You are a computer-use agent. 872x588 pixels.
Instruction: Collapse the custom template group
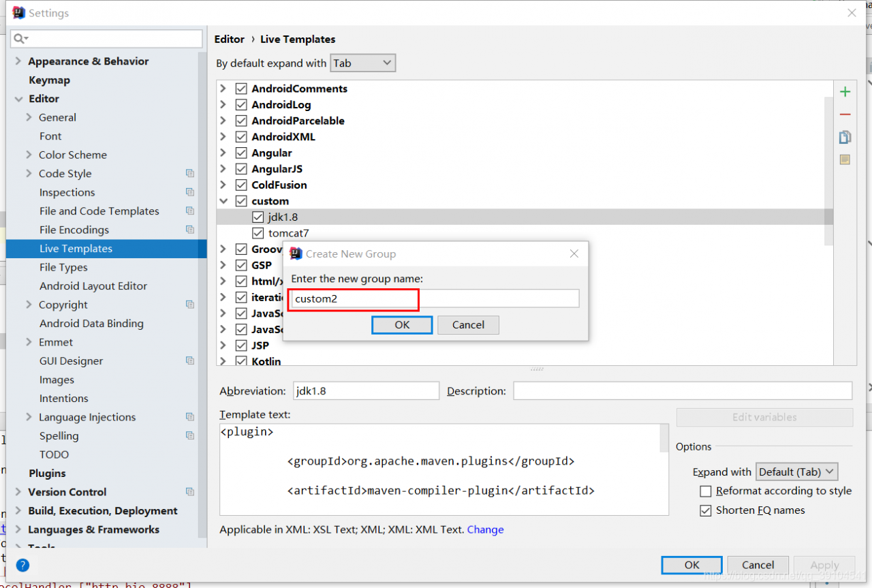click(223, 201)
